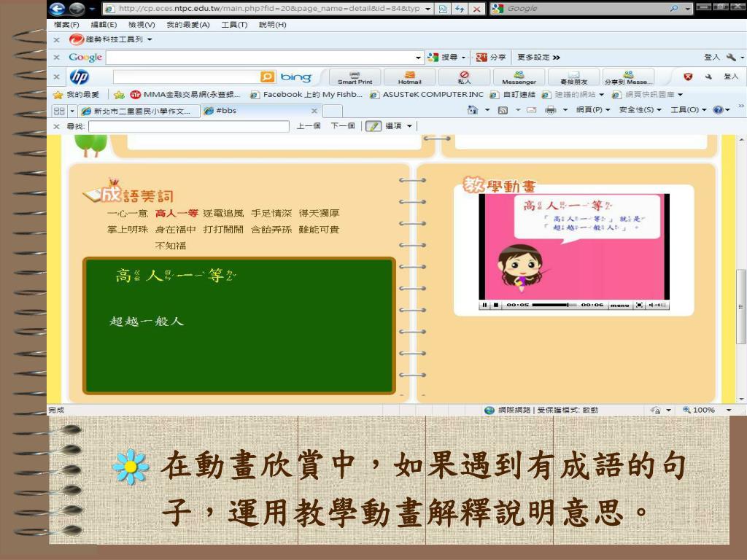Open the zoom level 100% dropdown
The width and height of the screenshot is (747, 560).
pos(729,410)
